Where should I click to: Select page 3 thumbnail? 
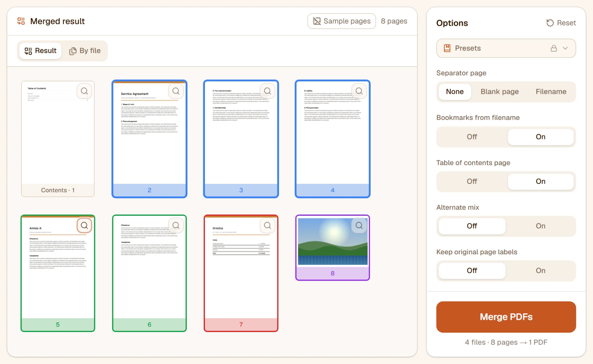[241, 139]
